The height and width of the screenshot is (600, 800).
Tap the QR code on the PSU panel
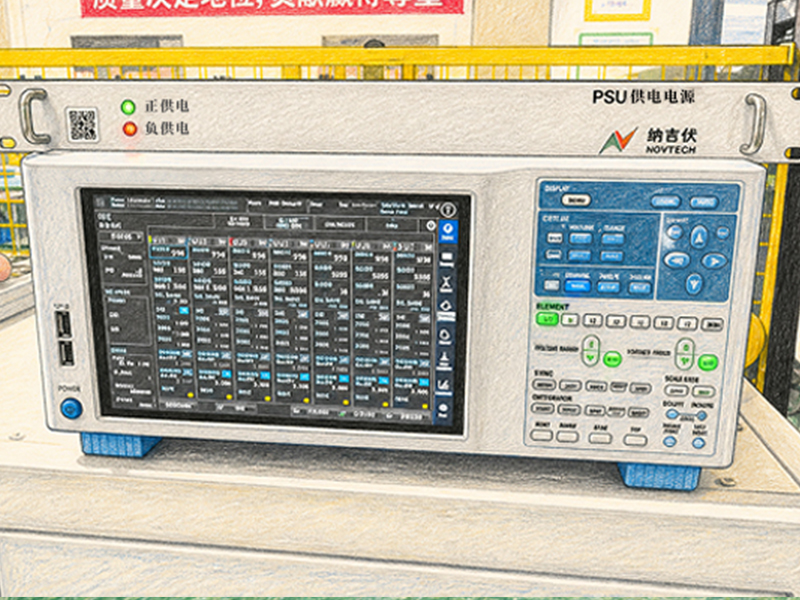(x=83, y=124)
